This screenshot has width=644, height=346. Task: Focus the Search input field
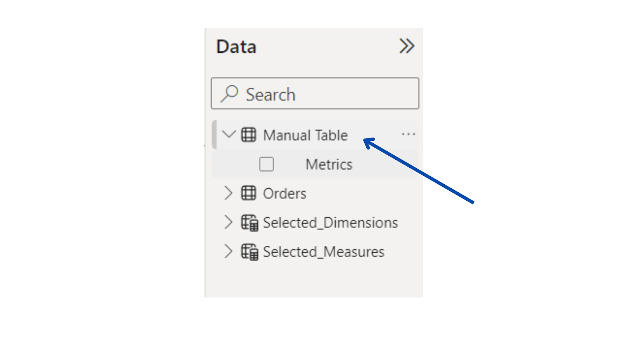[x=315, y=93]
